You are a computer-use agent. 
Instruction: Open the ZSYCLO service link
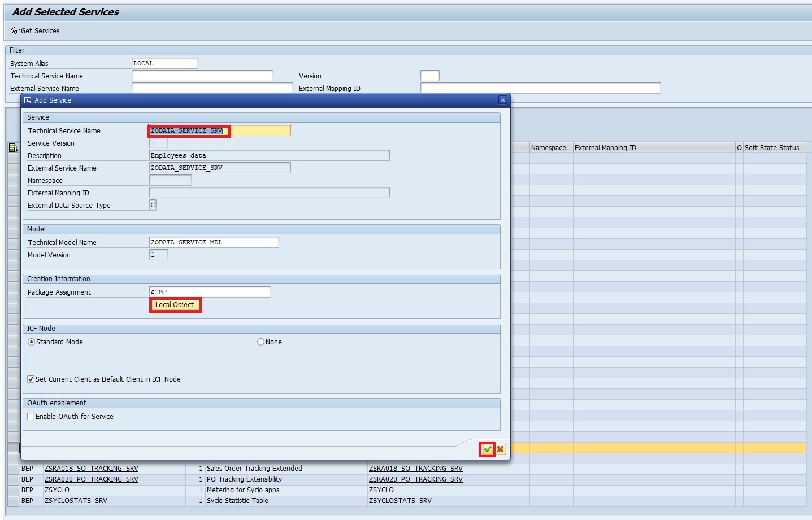(x=57, y=490)
